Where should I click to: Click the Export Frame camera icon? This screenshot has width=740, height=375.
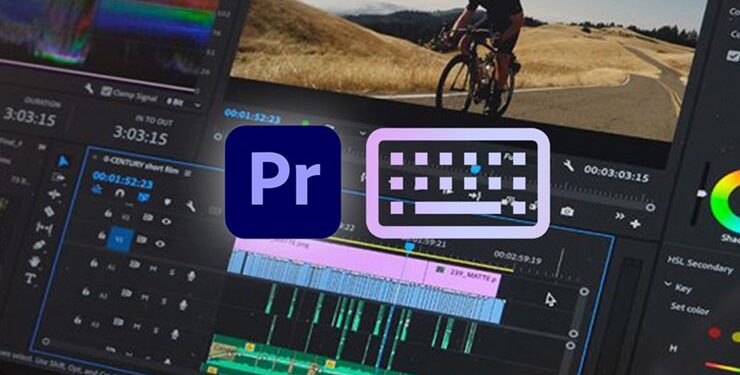tap(567, 211)
